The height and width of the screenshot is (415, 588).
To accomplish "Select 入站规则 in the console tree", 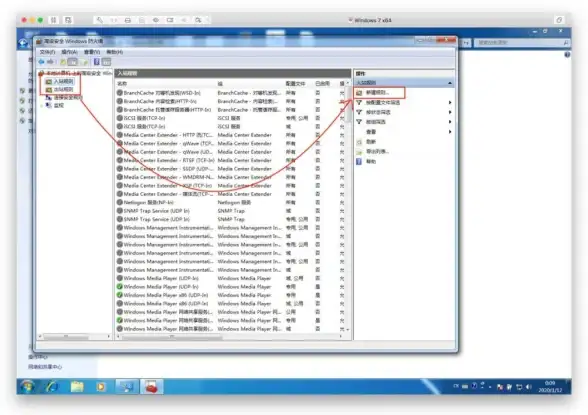I will (63, 81).
